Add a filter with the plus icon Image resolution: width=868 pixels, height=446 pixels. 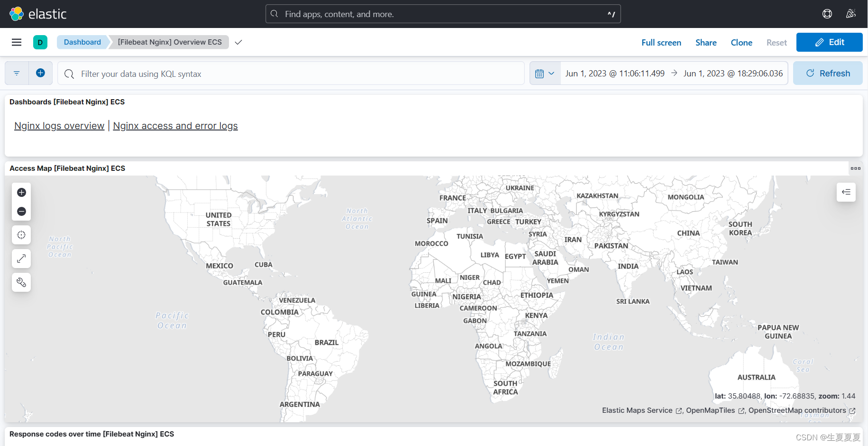(x=40, y=73)
